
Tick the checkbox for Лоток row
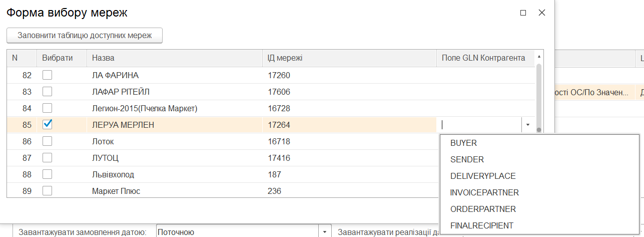[x=47, y=141]
